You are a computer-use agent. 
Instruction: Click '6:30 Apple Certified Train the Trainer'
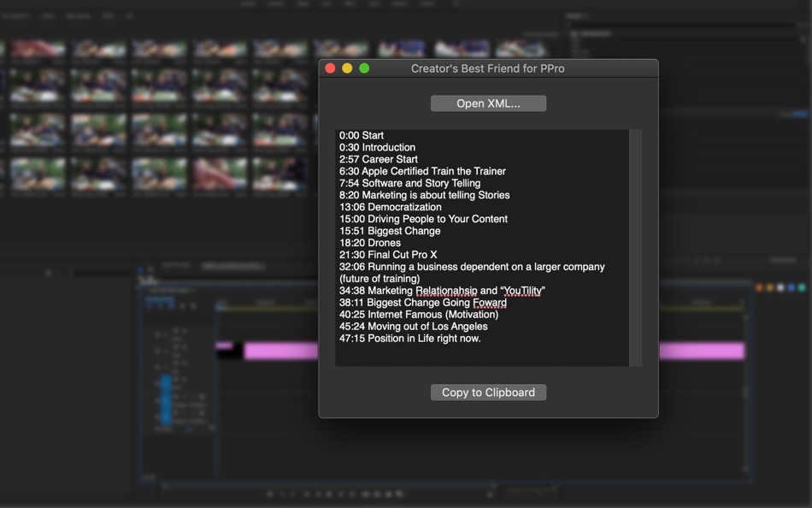(422, 171)
